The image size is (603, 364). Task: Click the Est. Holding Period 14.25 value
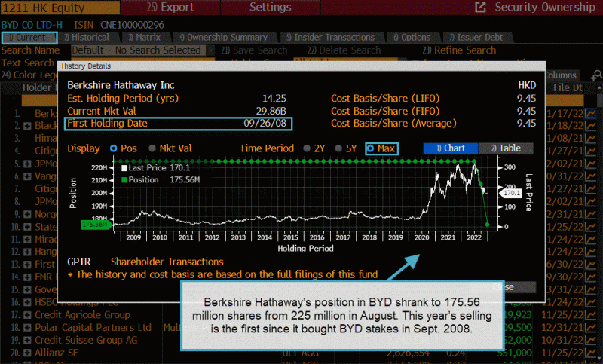coord(274,99)
